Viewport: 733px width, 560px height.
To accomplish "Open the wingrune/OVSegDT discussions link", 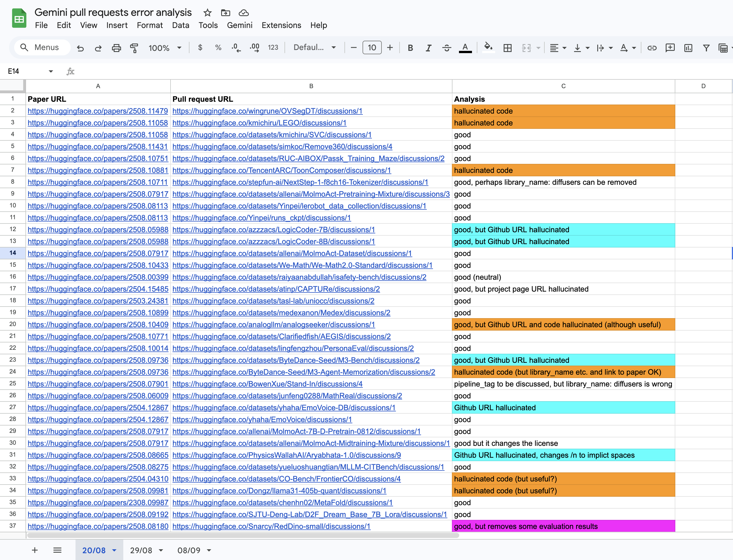I will [x=267, y=111].
